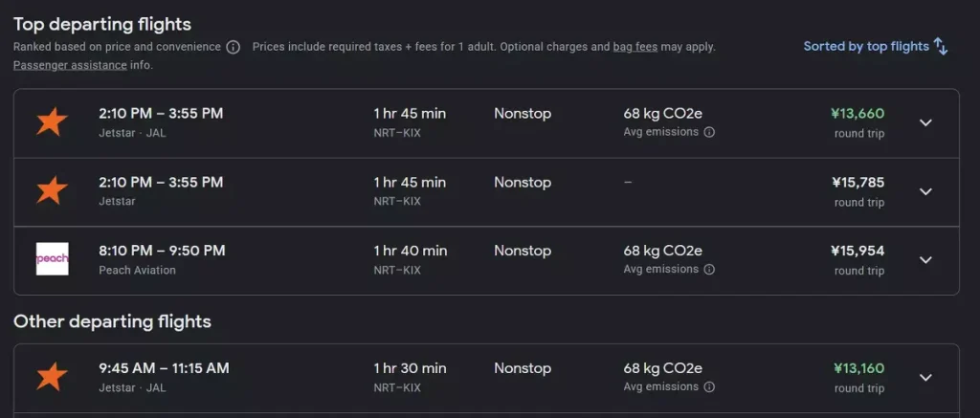Click Jetstar logo of ¥15,785 flight
Screen dimensions: 980x418
click(x=52, y=191)
